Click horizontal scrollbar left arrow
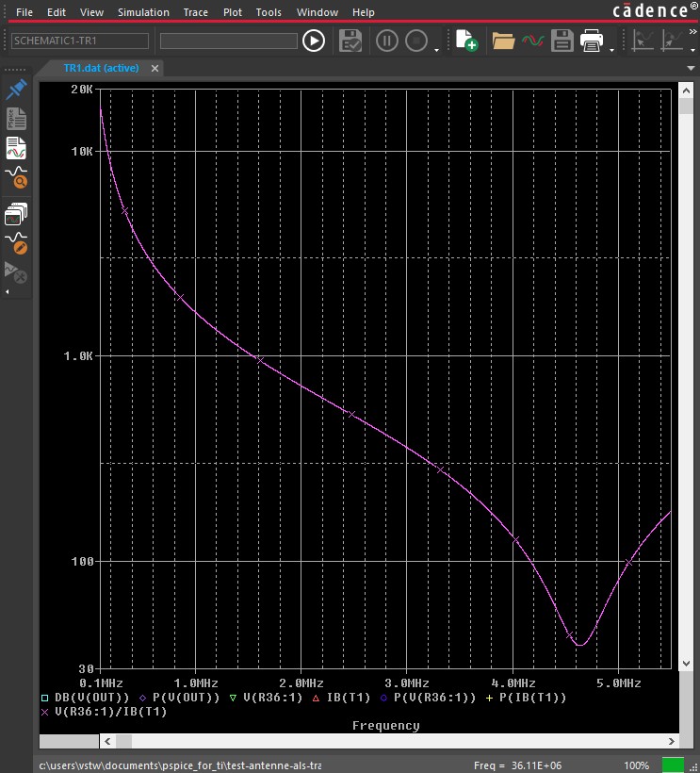Image resolution: width=700 pixels, height=773 pixels. tap(107, 741)
